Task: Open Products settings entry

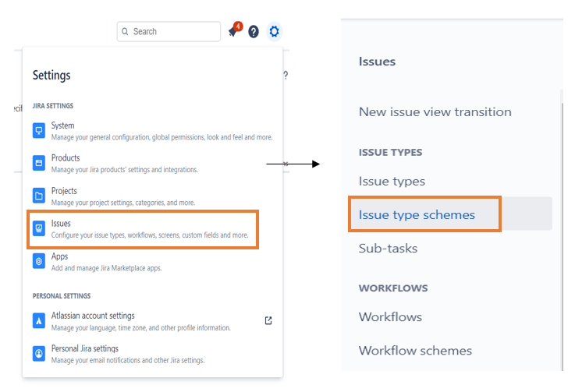Action: pos(152,164)
